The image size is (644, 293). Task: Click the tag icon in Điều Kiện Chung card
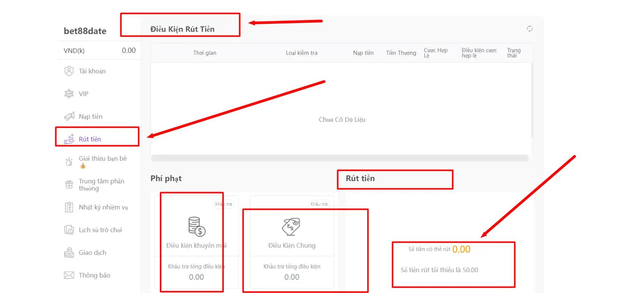[291, 226]
